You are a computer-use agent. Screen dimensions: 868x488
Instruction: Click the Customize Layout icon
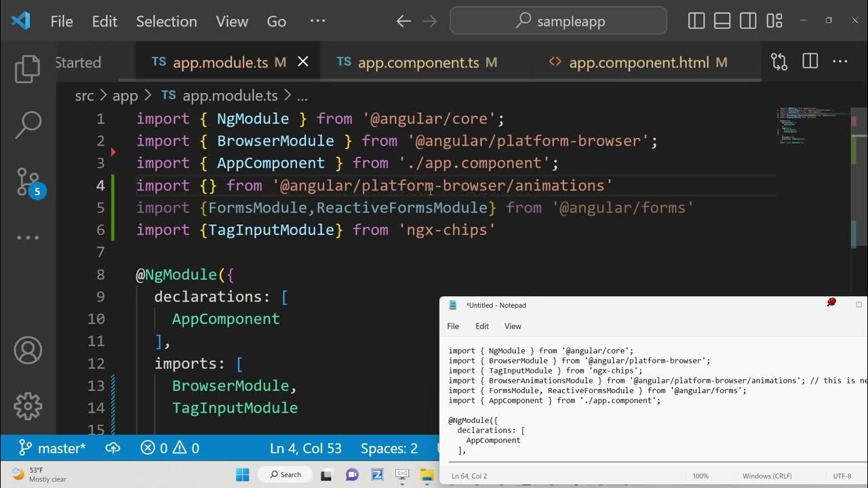pos(774,21)
